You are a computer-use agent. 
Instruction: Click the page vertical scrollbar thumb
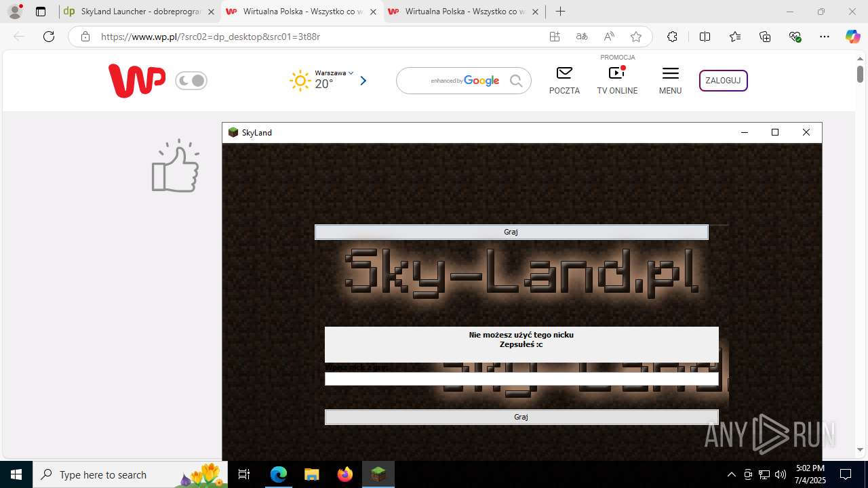(x=860, y=73)
